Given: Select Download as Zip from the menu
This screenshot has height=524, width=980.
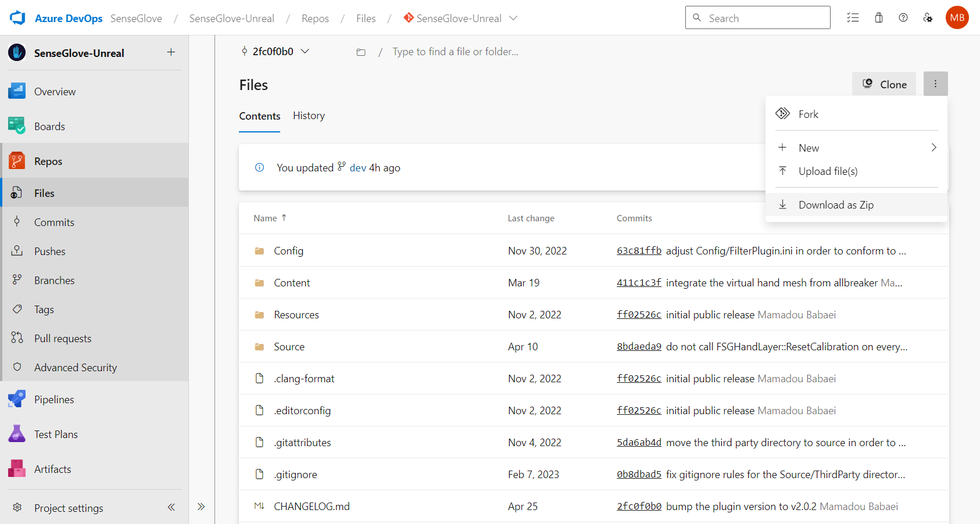Looking at the screenshot, I should tap(836, 204).
